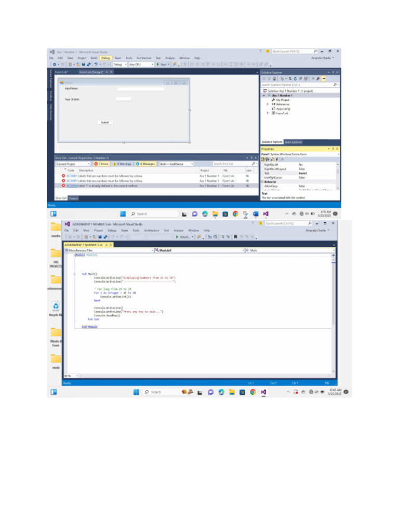Expand the Form1.vb node in Solution Explorer
The width and height of the screenshot is (399, 532).
tap(268, 113)
